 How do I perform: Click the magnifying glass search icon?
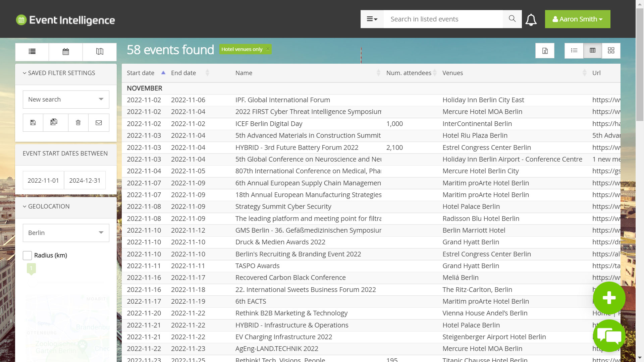[x=512, y=19]
